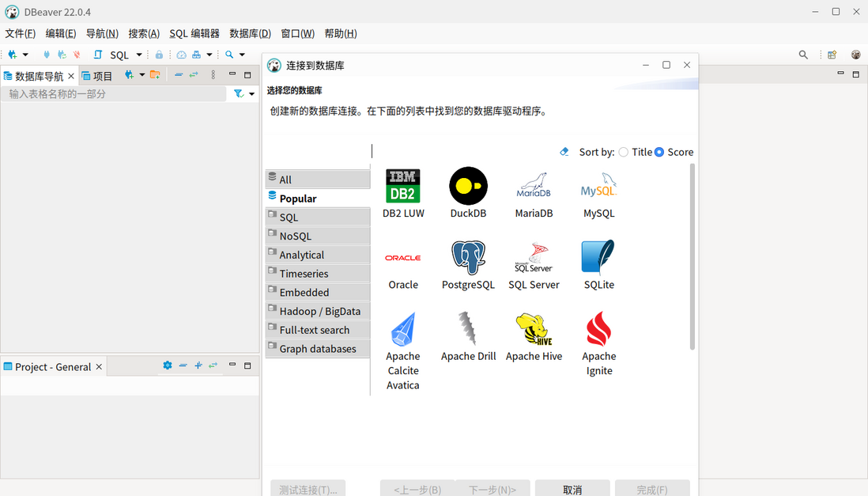
Task: Click the transaction lock icon in toolbar
Action: pyautogui.click(x=159, y=55)
